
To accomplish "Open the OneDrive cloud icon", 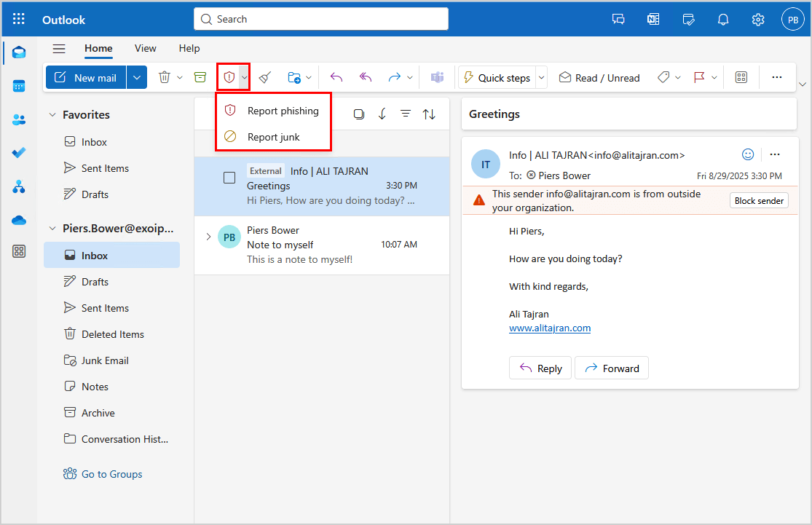I will click(x=19, y=219).
